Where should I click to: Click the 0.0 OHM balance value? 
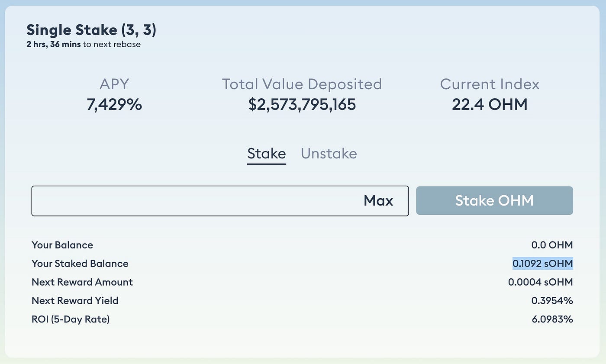(552, 245)
